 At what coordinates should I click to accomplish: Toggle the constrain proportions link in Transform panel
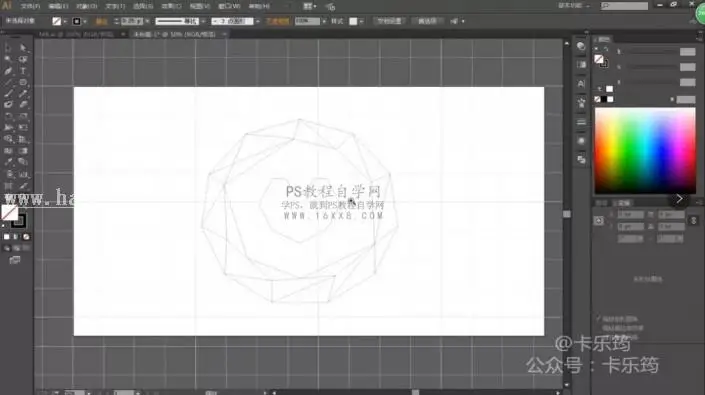694,220
